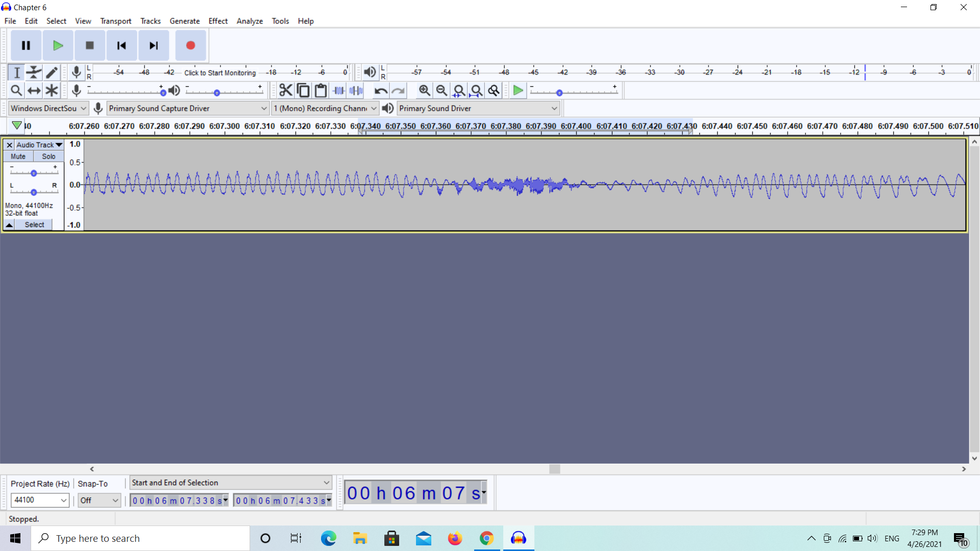
Task: Open the Recording Channels dropdown
Action: (x=325, y=108)
